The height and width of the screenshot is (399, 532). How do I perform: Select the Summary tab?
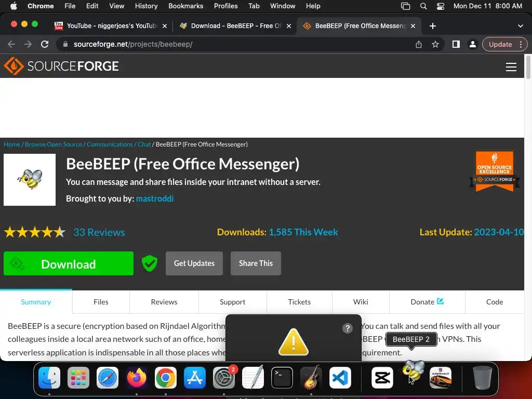click(36, 302)
